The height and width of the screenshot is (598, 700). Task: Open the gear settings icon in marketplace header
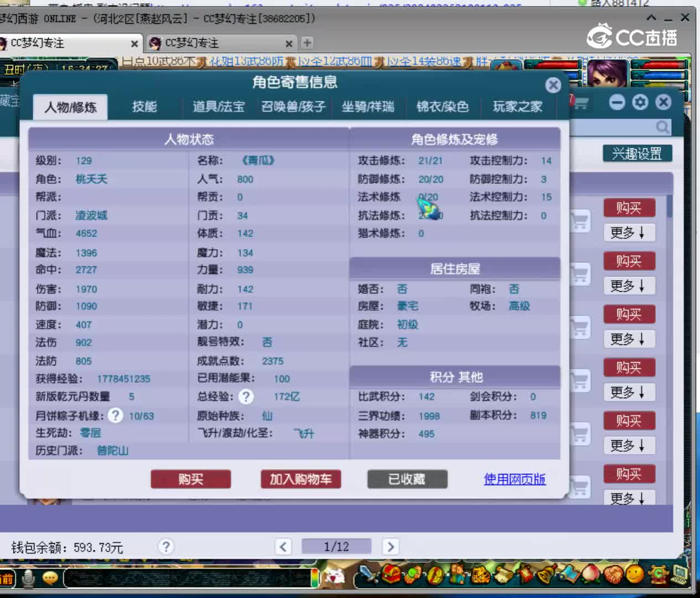pos(640,102)
